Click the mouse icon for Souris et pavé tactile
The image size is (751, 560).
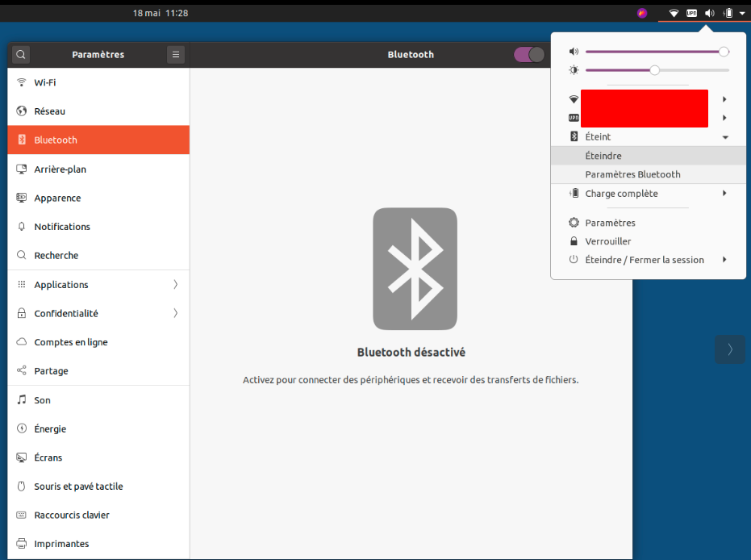point(22,487)
